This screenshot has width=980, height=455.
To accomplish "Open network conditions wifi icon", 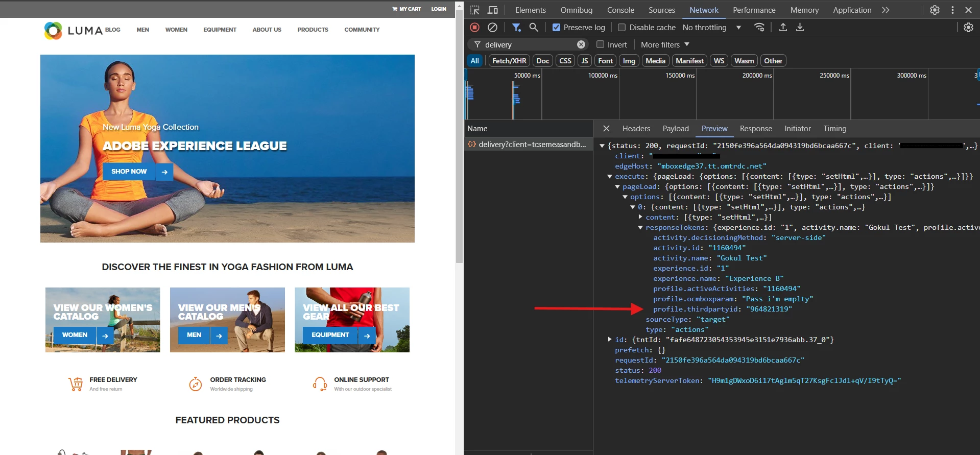I will (x=759, y=28).
